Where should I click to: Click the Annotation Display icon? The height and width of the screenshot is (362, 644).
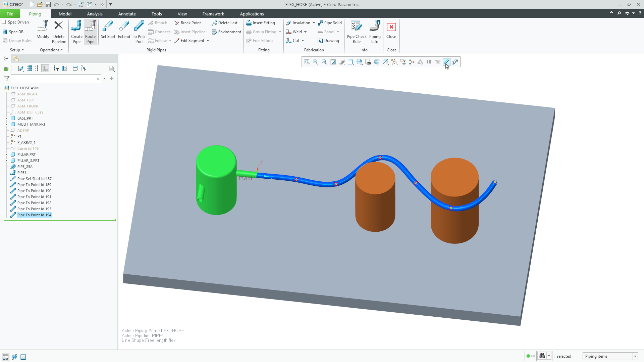coord(403,62)
